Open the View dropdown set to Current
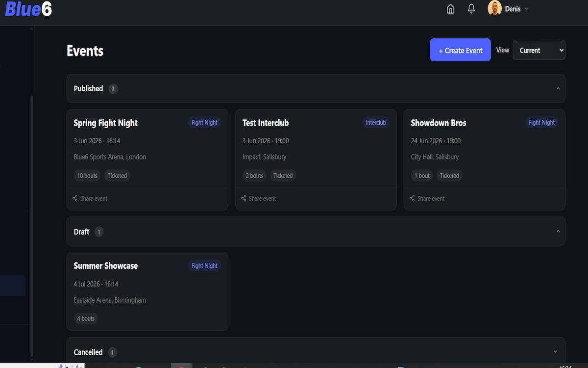 point(539,50)
